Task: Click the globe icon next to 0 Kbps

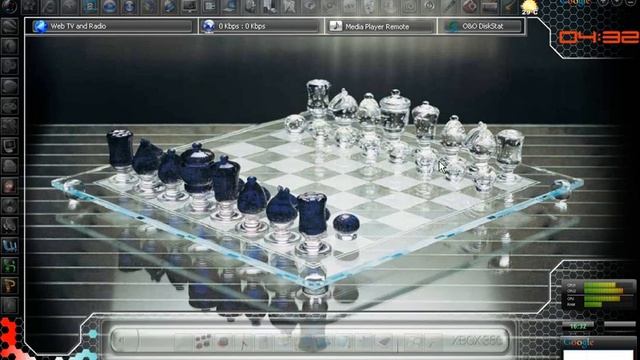Action: [209, 26]
